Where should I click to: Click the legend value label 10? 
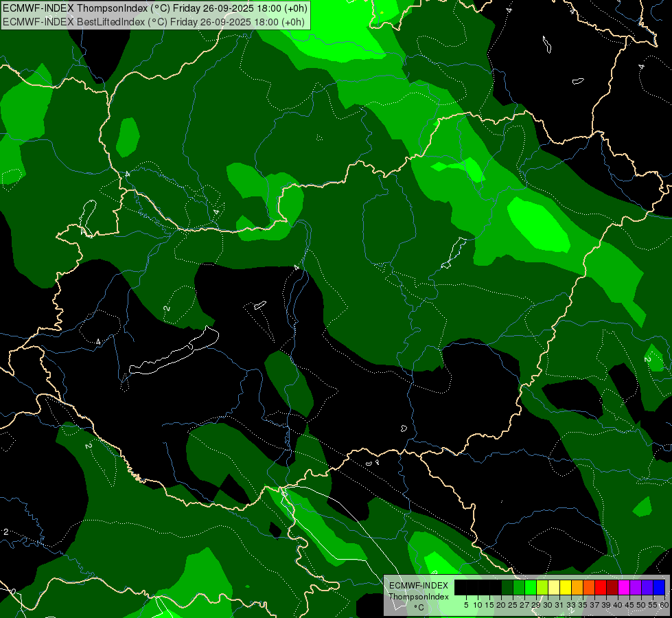pyautogui.click(x=478, y=605)
